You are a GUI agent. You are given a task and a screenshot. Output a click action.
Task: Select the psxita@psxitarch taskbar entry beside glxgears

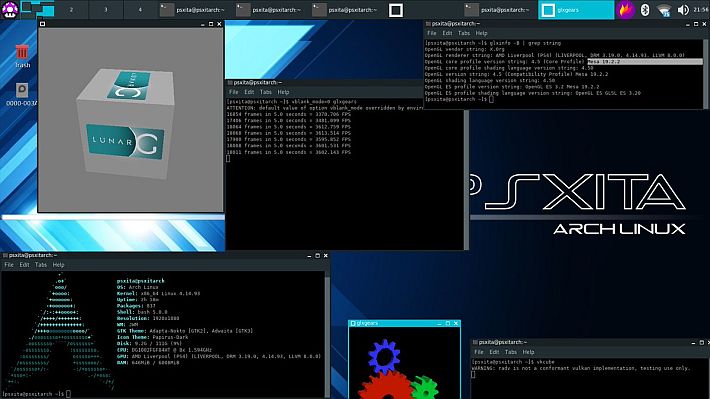point(499,10)
